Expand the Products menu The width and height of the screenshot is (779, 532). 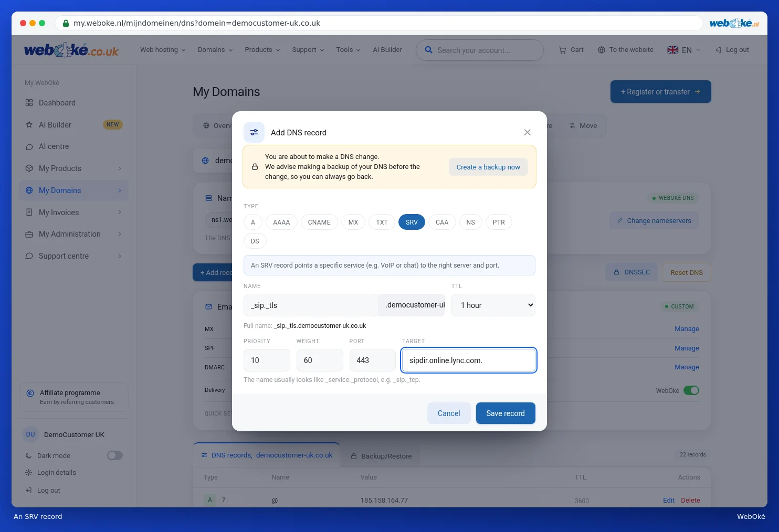coord(262,50)
